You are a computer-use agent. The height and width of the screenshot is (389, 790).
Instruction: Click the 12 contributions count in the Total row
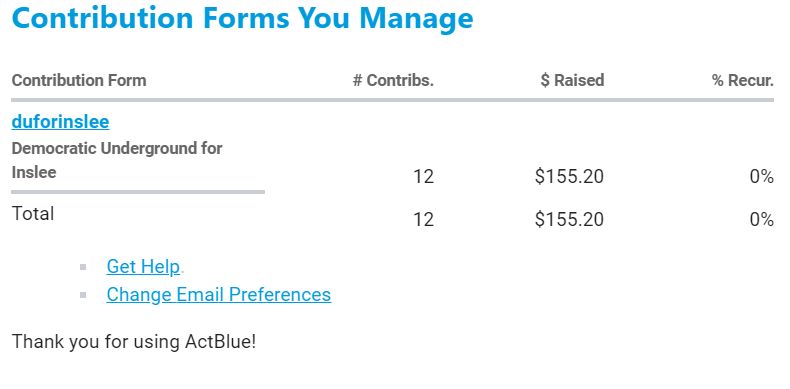(423, 220)
